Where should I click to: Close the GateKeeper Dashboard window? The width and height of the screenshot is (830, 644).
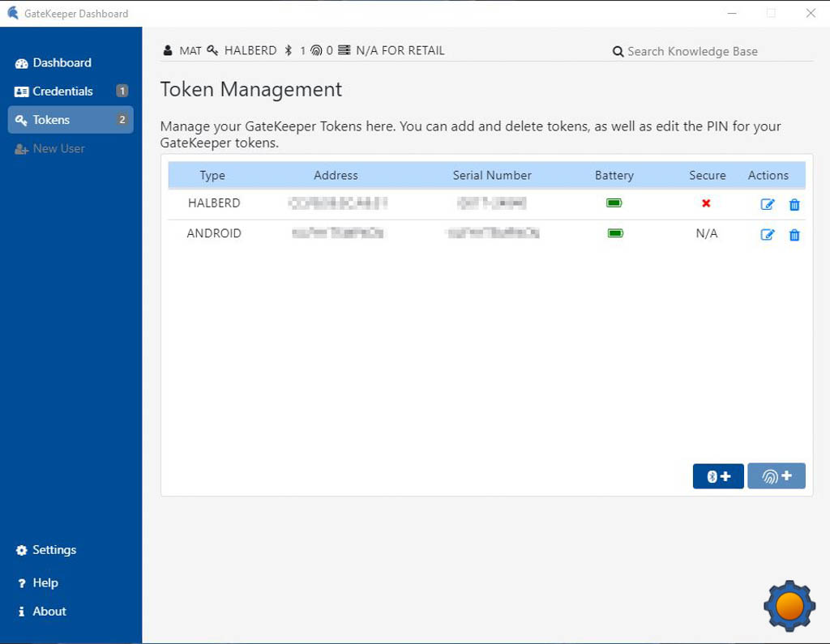click(811, 13)
